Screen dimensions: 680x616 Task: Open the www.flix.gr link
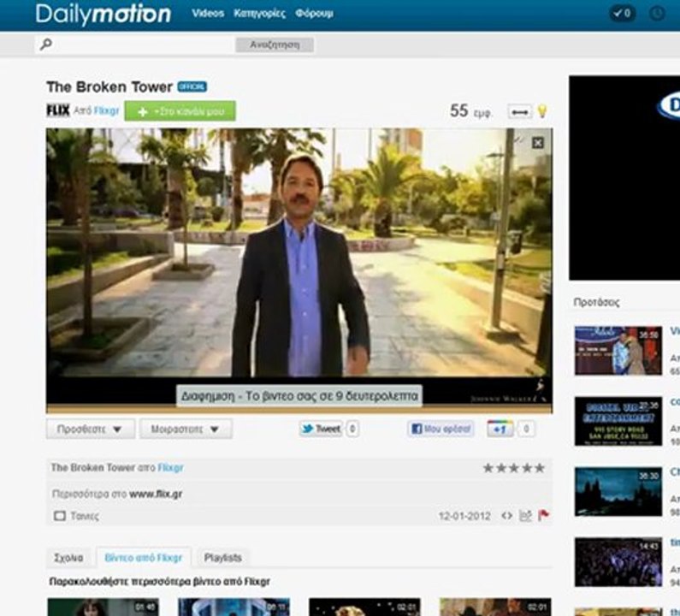tap(156, 495)
